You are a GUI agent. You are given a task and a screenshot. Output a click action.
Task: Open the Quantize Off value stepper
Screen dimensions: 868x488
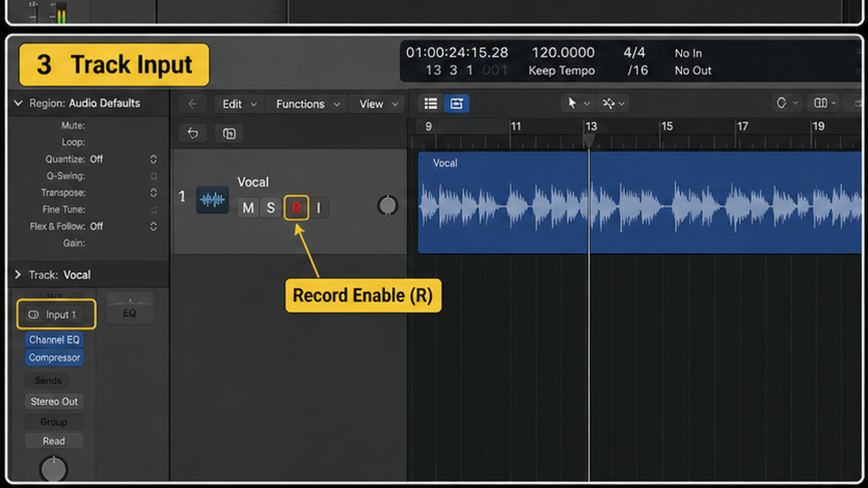[153, 159]
